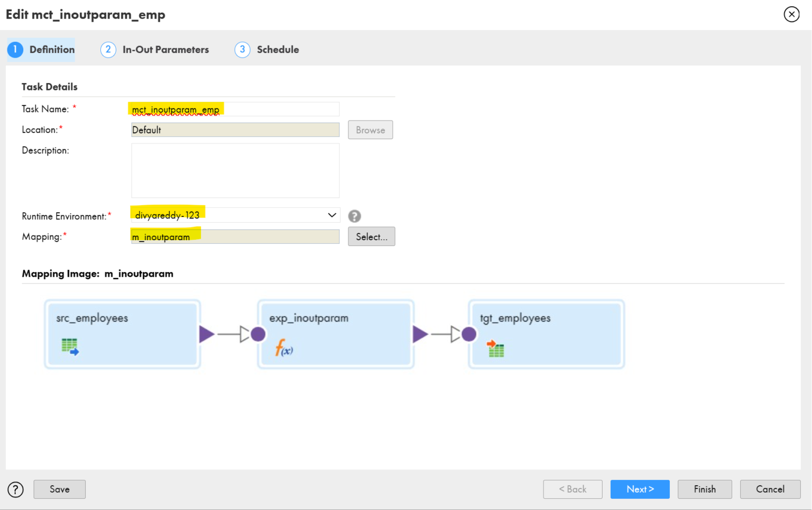Select the Definition tab
Viewport: 812px width, 510px height.
point(52,49)
